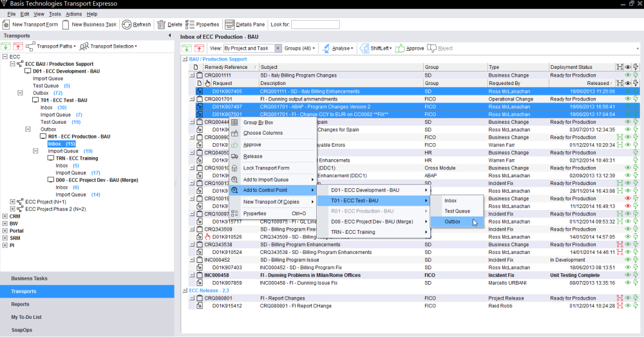Image resolution: width=644 pixels, height=337 pixels.
Task: Open the Transport Paths dropdown
Action: point(56,46)
